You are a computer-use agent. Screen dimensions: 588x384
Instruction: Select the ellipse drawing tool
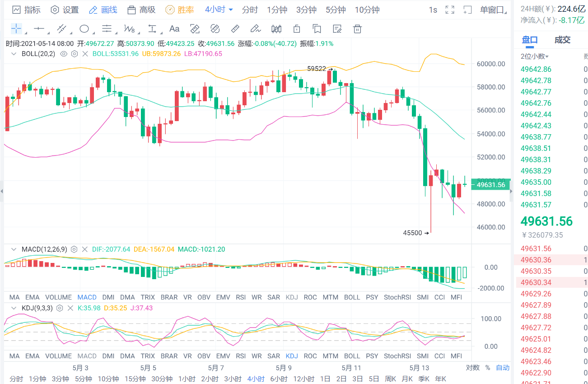click(84, 28)
